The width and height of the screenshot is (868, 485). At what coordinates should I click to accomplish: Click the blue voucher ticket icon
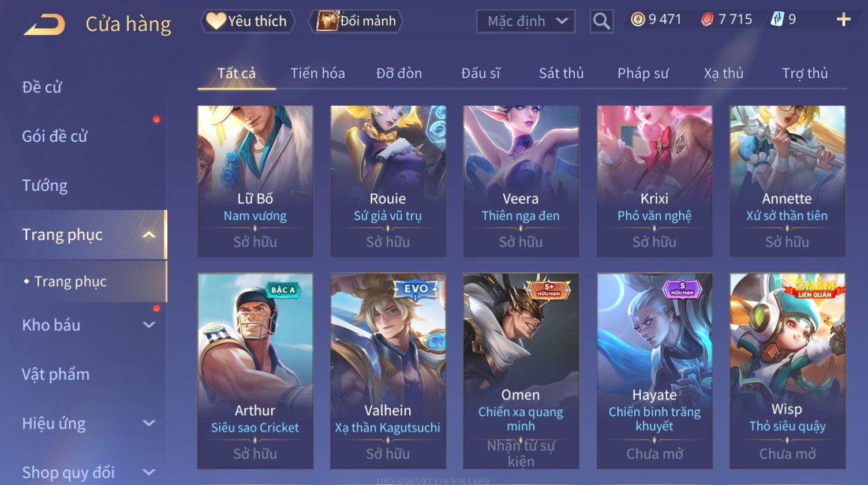[777, 20]
